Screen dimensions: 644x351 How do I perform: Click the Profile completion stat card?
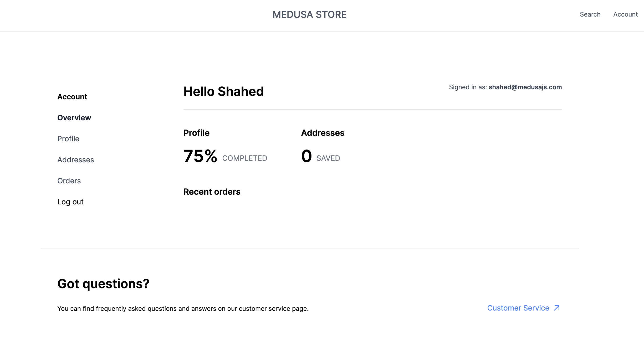click(225, 146)
